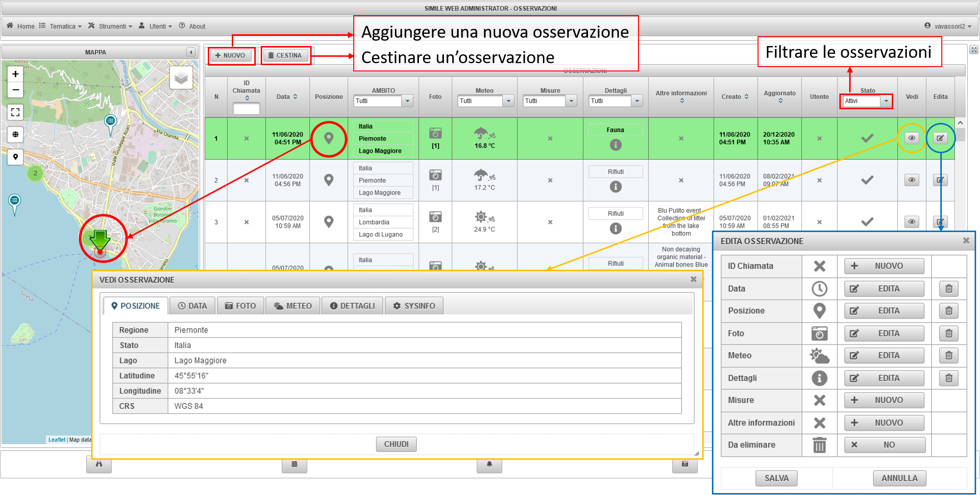The width and height of the screenshot is (980, 495).
Task: Click the NUOVO button to add observation
Action: (230, 56)
